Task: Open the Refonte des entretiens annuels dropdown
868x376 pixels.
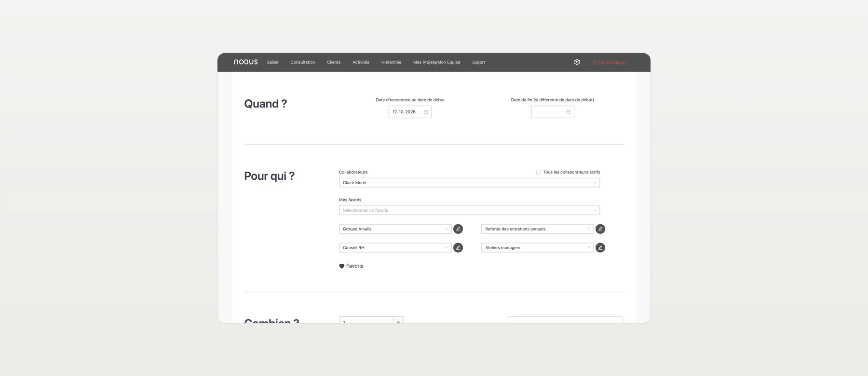Action: pos(538,229)
